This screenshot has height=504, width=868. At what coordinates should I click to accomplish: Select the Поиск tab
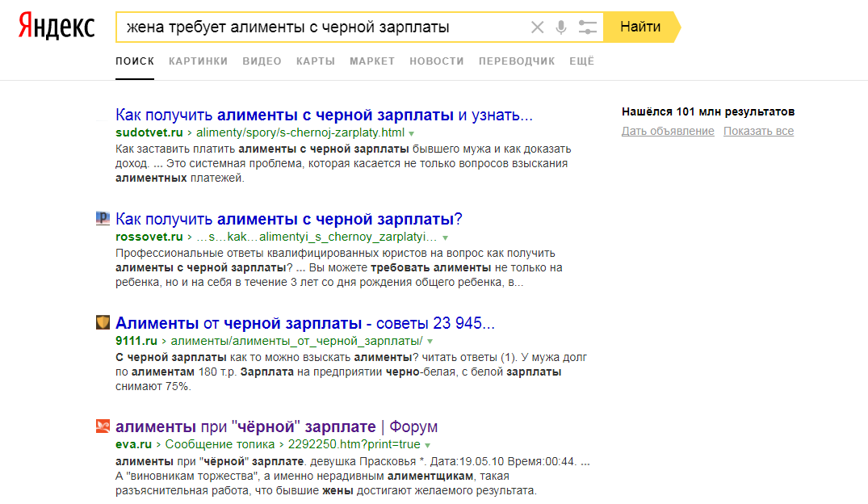coord(135,61)
